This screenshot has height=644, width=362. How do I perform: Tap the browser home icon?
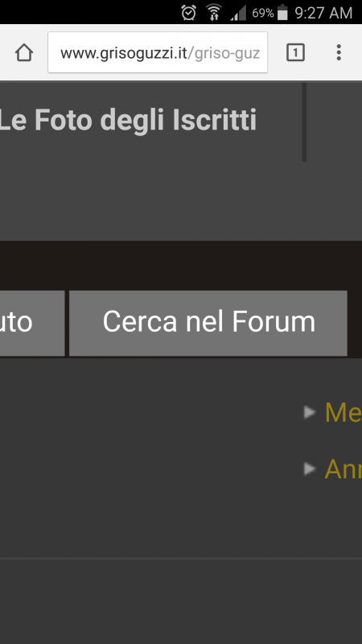[x=24, y=52]
